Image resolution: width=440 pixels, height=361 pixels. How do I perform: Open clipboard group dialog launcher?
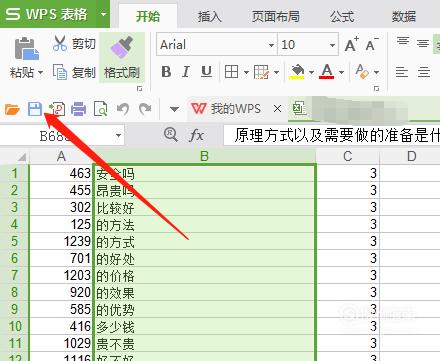pos(140,89)
